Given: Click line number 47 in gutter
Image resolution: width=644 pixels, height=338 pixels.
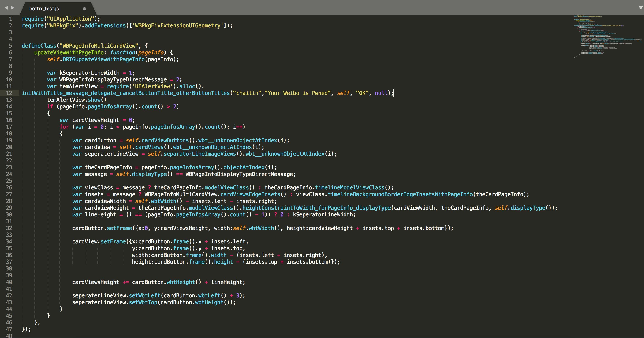Looking at the screenshot, I should [9, 329].
